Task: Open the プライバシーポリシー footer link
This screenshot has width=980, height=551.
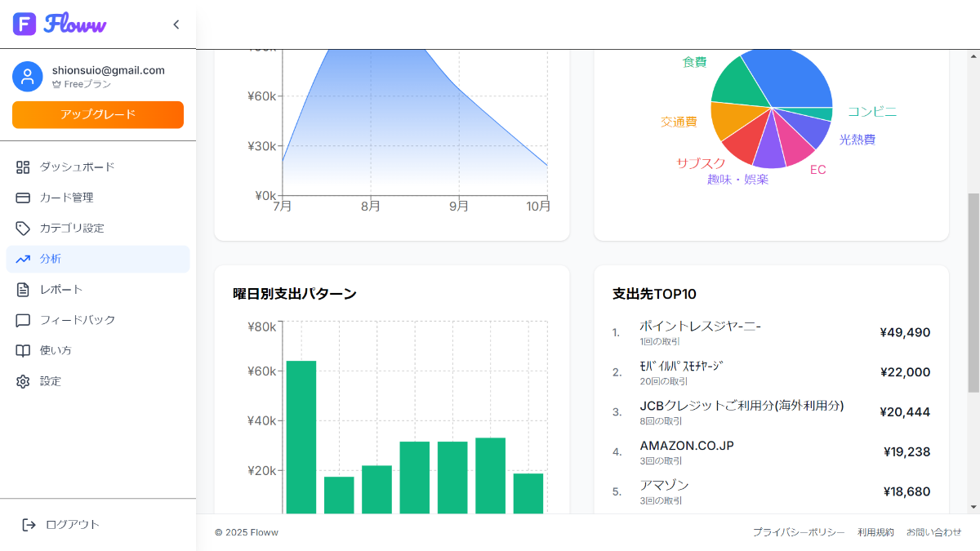Action: (799, 532)
